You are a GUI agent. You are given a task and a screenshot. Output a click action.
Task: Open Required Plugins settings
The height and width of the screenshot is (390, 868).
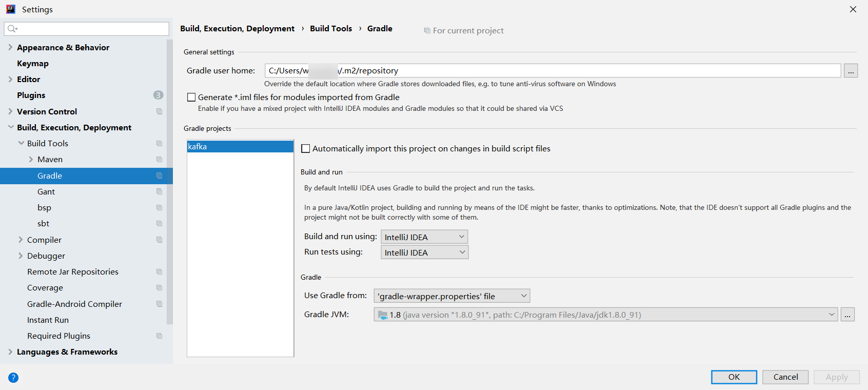click(58, 336)
